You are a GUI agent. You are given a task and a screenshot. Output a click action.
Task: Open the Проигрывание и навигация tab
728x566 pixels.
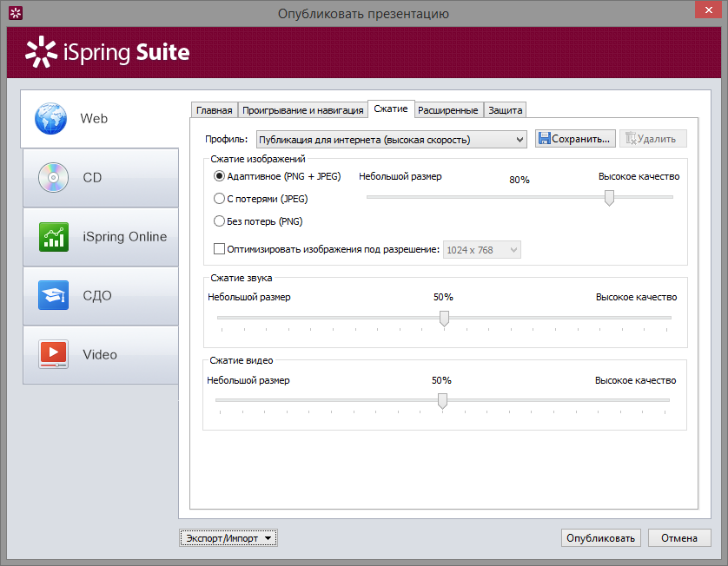click(302, 110)
